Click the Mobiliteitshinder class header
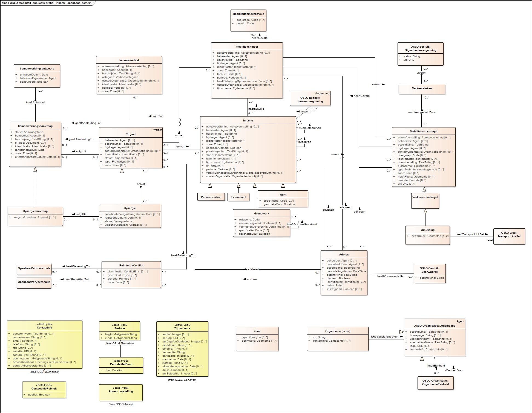 pos(247,46)
